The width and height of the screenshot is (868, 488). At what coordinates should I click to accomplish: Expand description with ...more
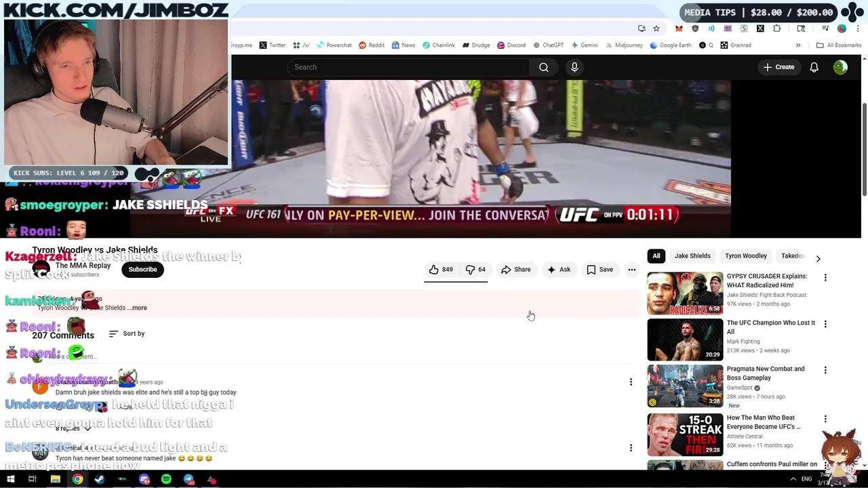pos(138,308)
